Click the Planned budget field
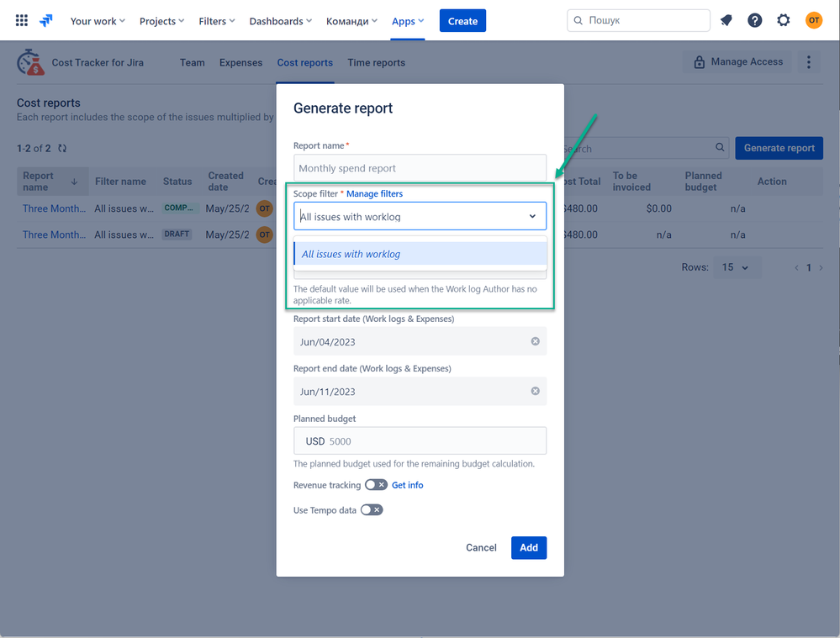This screenshot has height=638, width=840. [x=420, y=440]
